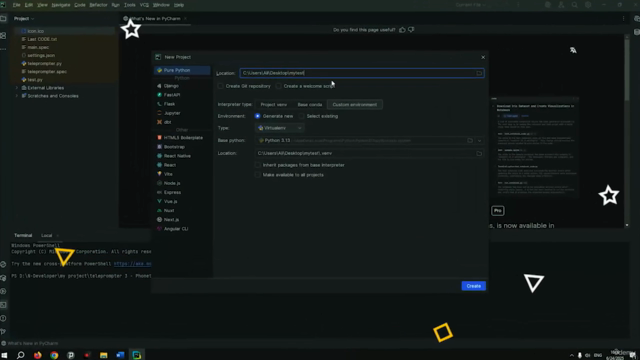Close the New Project dialog
This screenshot has width=640, height=360.
point(483,57)
